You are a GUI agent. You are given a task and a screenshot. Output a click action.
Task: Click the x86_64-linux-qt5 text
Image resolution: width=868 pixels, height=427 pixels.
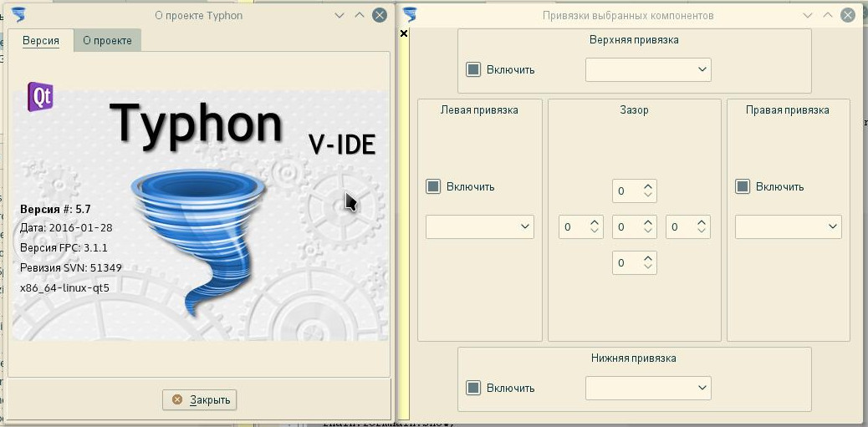pyautogui.click(x=64, y=287)
